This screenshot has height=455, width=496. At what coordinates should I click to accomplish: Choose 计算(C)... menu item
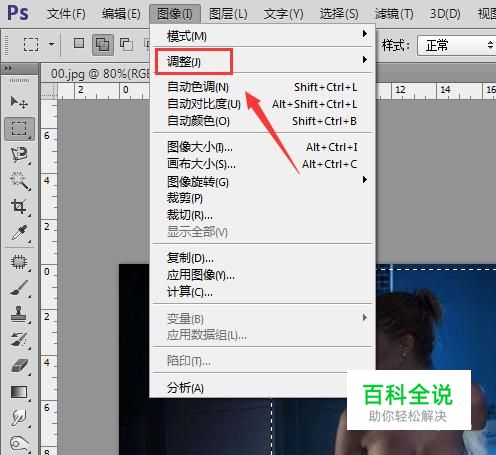263,292
